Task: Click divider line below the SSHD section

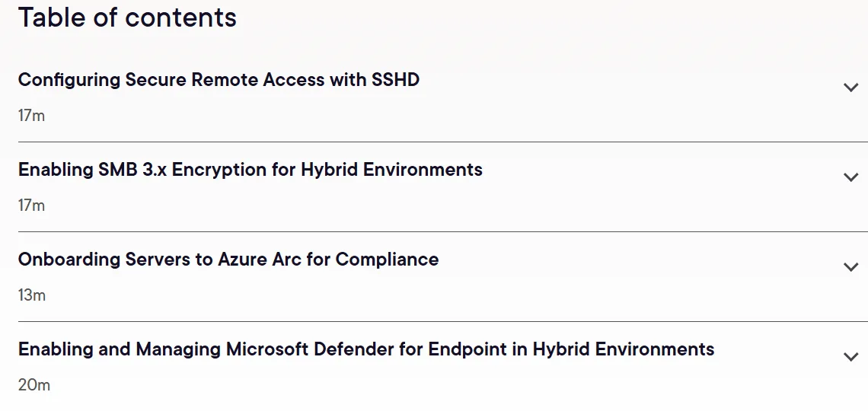Action: (x=443, y=142)
